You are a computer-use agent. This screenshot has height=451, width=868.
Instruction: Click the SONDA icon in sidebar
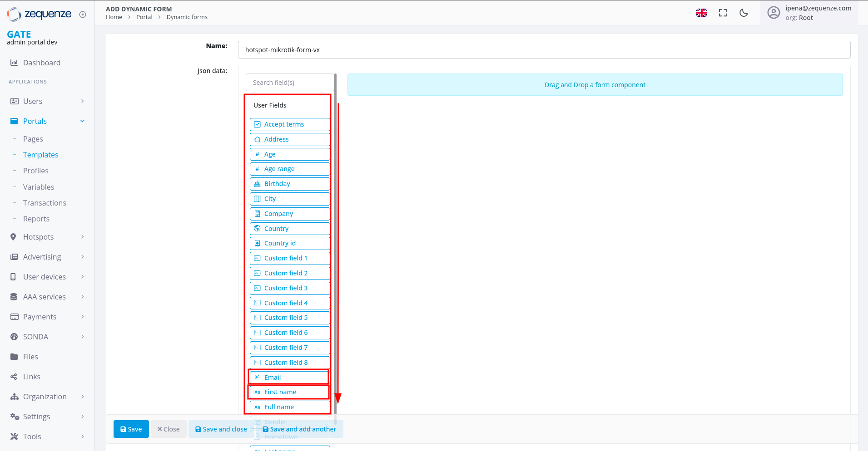[x=14, y=337]
